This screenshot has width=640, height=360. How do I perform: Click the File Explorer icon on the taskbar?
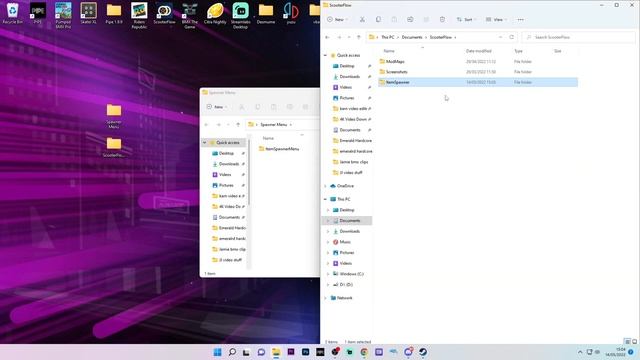(276, 352)
